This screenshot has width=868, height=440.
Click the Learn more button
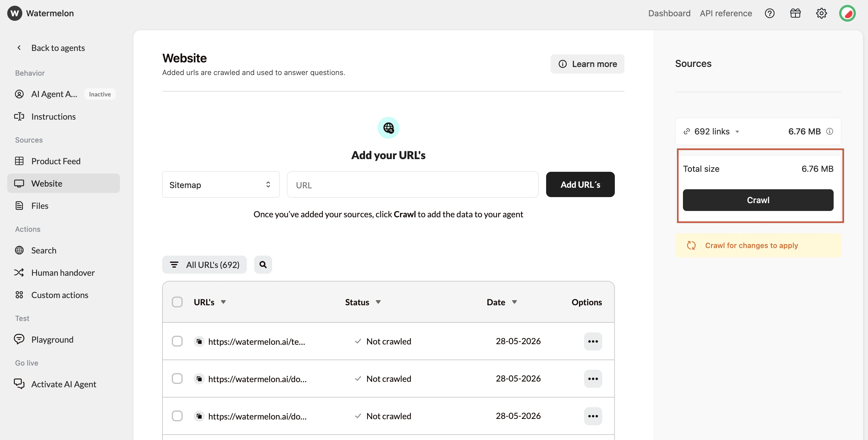tap(587, 64)
